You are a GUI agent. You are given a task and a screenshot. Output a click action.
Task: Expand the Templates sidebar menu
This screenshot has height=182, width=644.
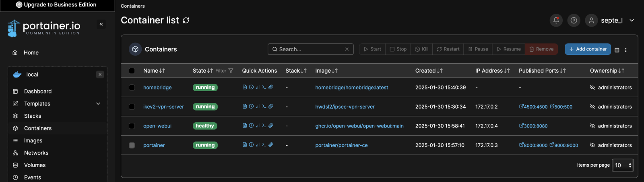pos(98,104)
